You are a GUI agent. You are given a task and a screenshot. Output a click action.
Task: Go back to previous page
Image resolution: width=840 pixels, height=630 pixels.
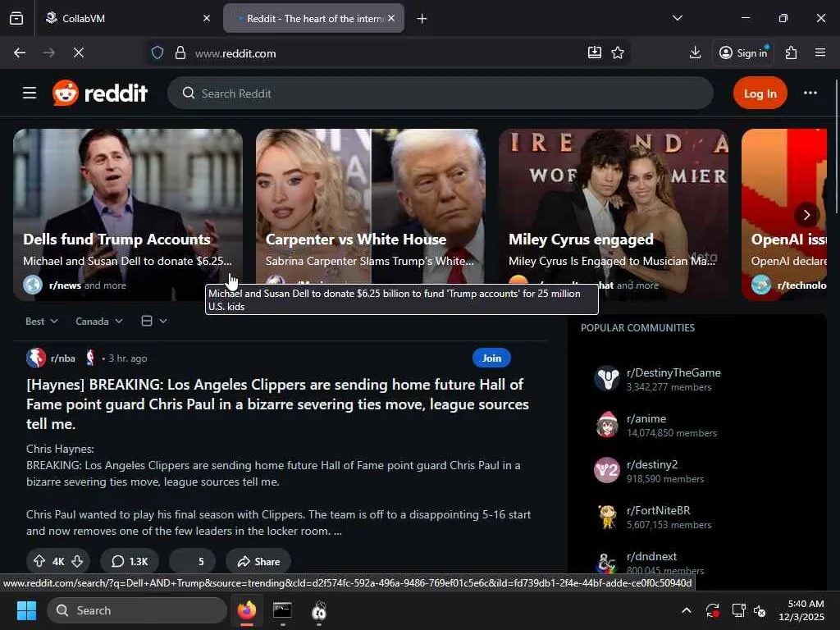point(20,52)
